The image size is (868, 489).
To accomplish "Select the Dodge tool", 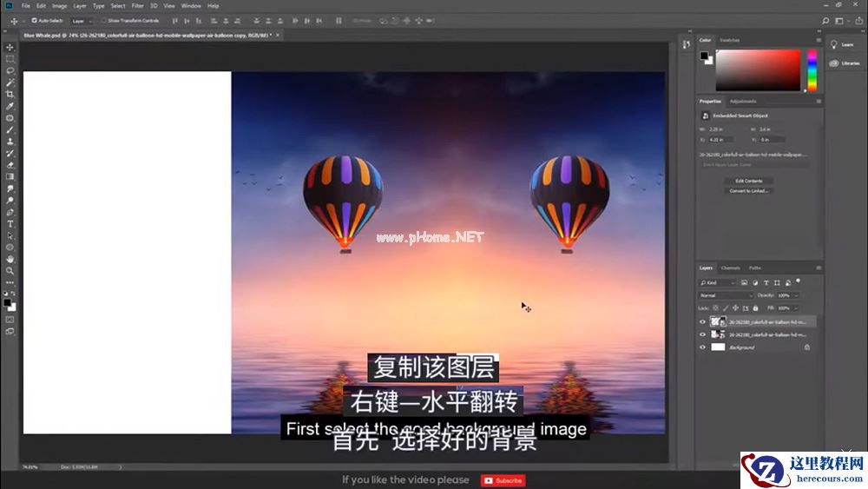I will (x=10, y=201).
